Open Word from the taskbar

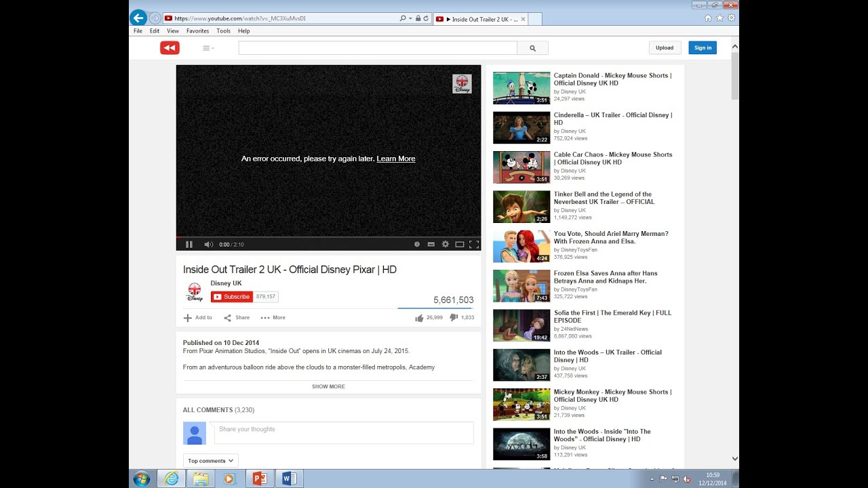tap(289, 479)
